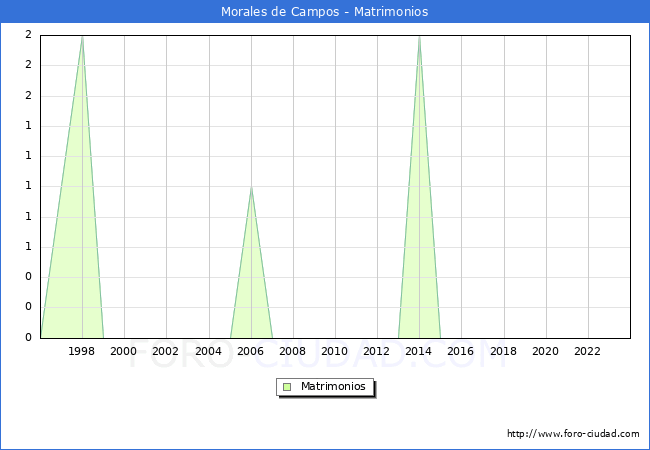Click the 2014 peak of the area chart
This screenshot has width=650, height=450.
point(420,37)
